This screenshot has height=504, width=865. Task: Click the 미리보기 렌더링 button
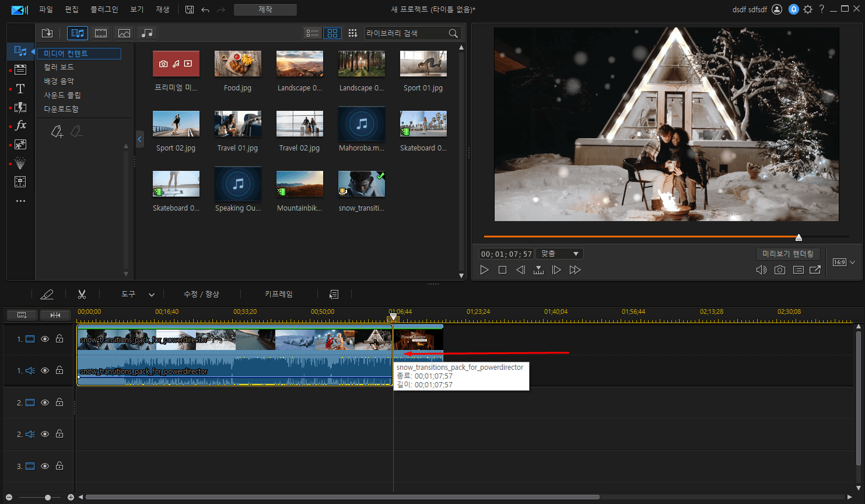point(787,254)
